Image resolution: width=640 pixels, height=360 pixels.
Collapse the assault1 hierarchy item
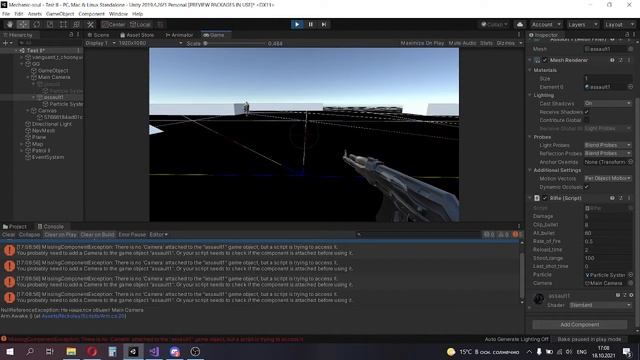click(33, 98)
